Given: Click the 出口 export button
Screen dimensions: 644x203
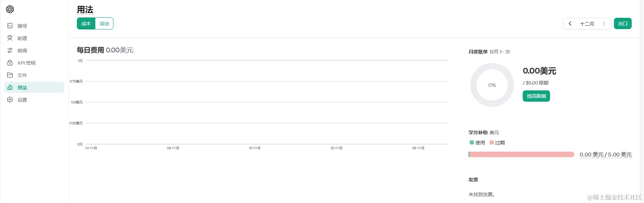Looking at the screenshot, I should (x=622, y=24).
